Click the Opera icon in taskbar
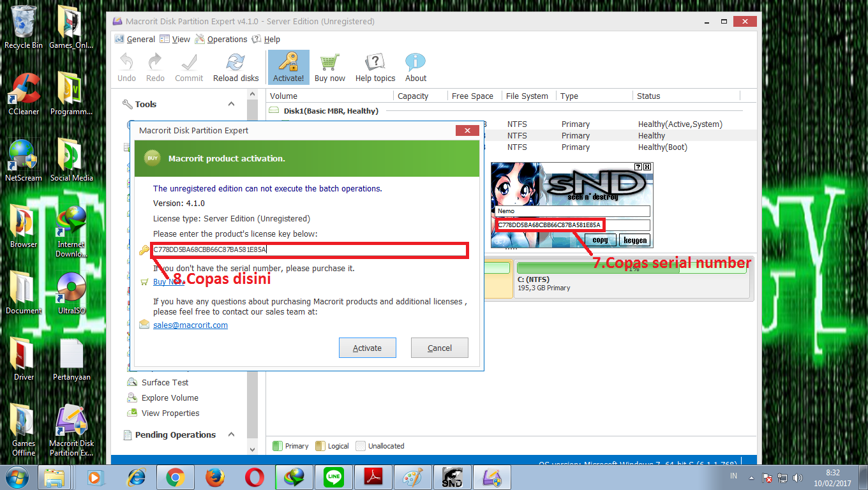Screen dimensions: 868x490 pos(255,477)
